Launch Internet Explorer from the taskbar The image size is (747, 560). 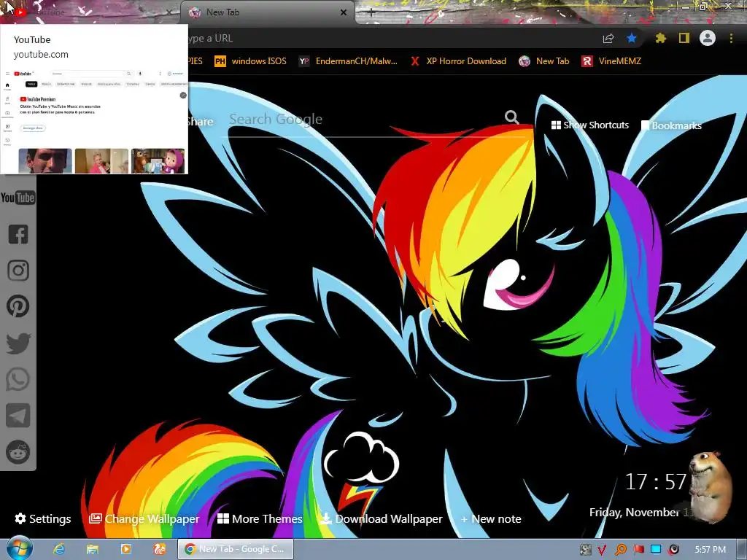click(x=58, y=549)
